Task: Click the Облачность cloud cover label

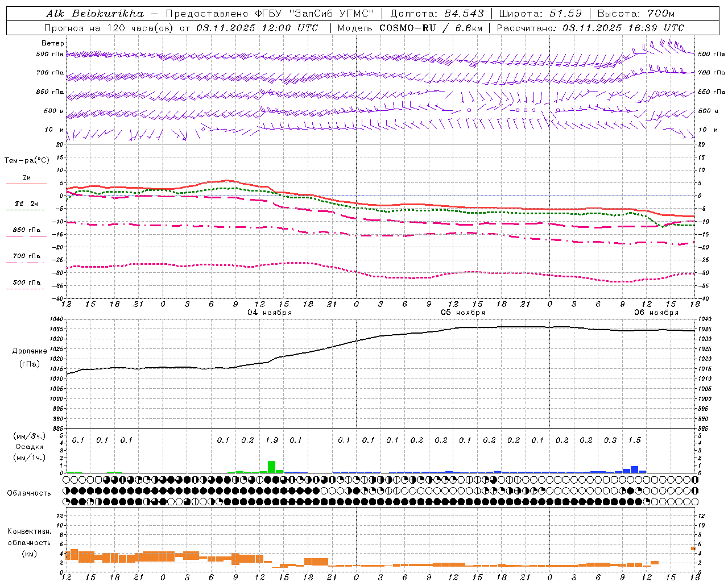Action: [29, 493]
